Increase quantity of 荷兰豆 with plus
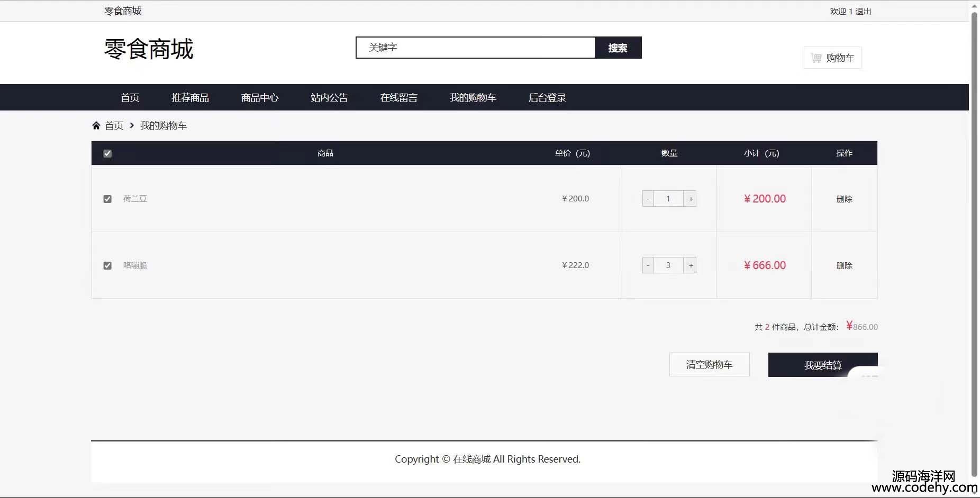980x498 pixels. tap(691, 199)
